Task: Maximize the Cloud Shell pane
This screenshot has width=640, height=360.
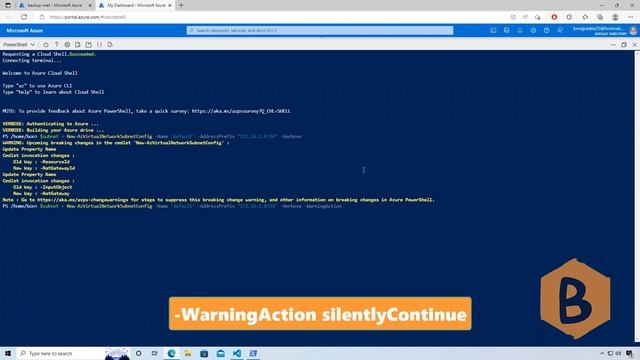Action: point(624,45)
